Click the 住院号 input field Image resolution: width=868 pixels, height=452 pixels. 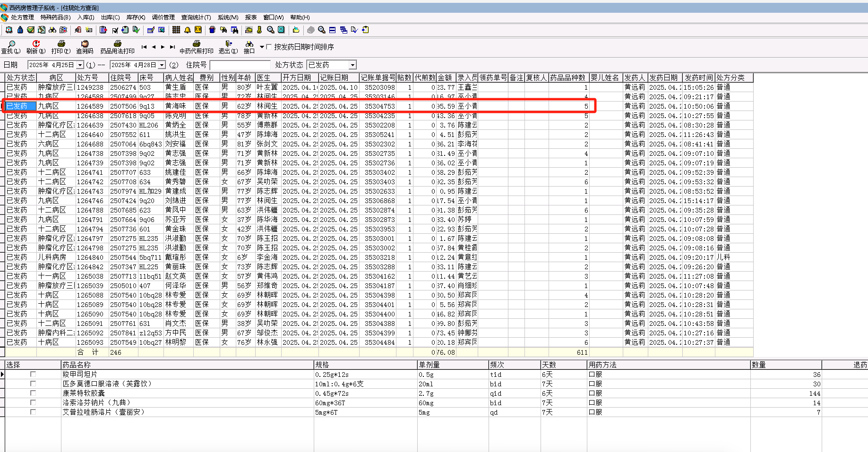click(240, 65)
